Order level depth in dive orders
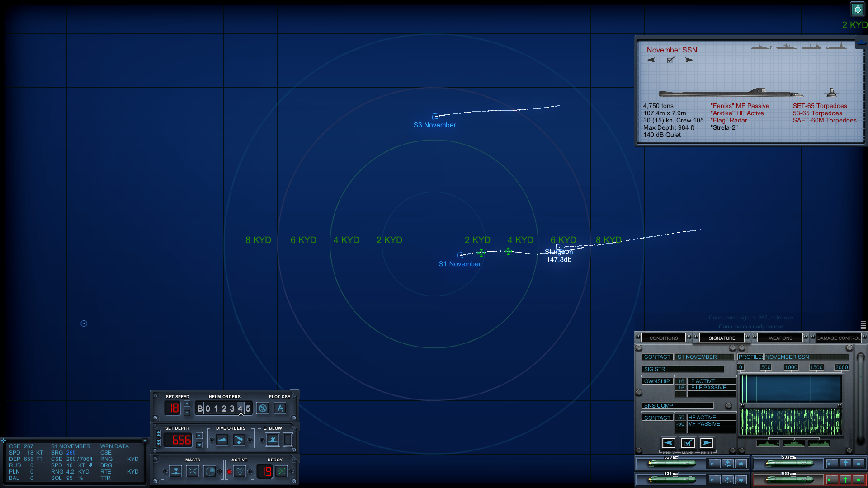The image size is (868, 488). pyautogui.click(x=222, y=440)
